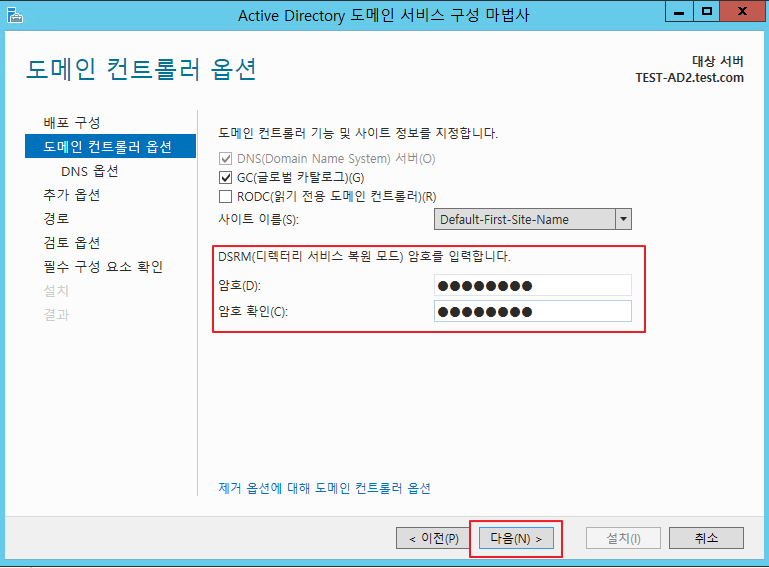
Task: Select 도메인 컨트롤러 옵션 in sidebar
Action: 110,146
